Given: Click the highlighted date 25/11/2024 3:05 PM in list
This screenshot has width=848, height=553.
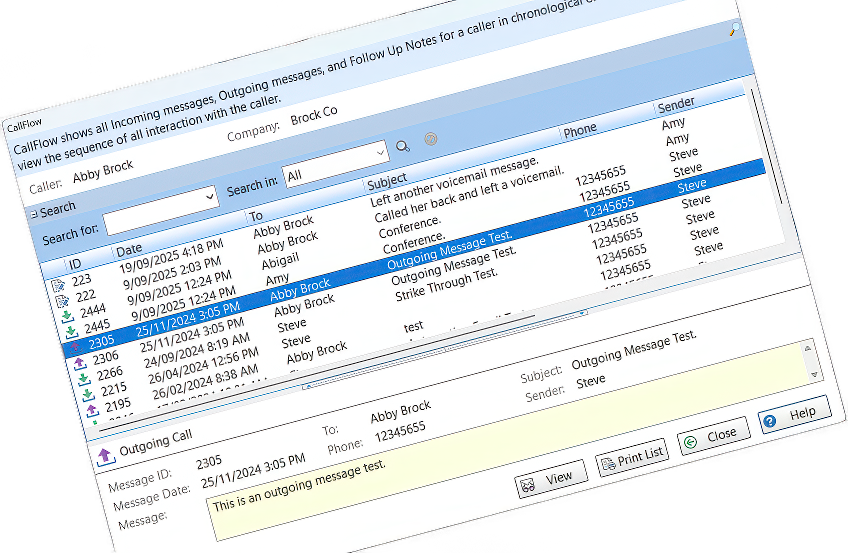Looking at the screenshot, I should [x=187, y=319].
